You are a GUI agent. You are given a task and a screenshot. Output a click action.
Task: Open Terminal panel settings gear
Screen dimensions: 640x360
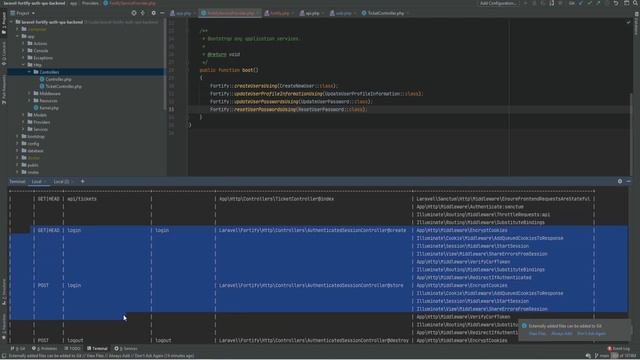[x=620, y=181]
